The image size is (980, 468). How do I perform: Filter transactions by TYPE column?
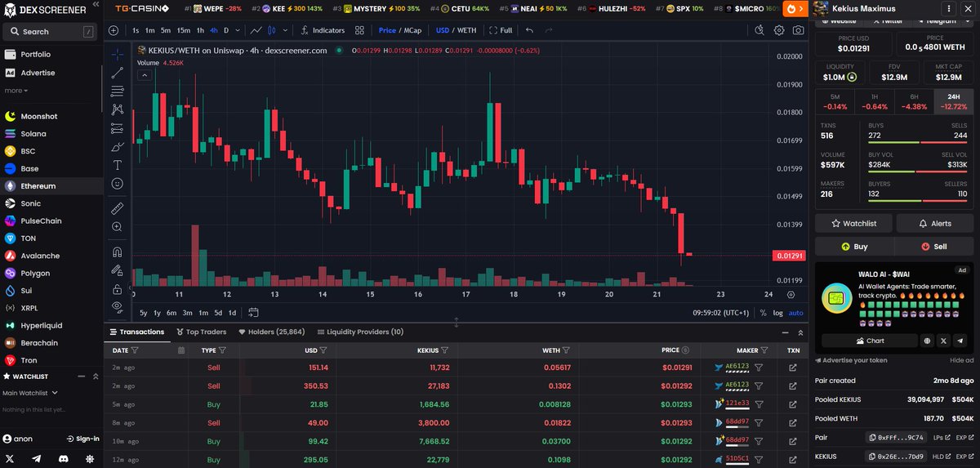pyautogui.click(x=222, y=350)
